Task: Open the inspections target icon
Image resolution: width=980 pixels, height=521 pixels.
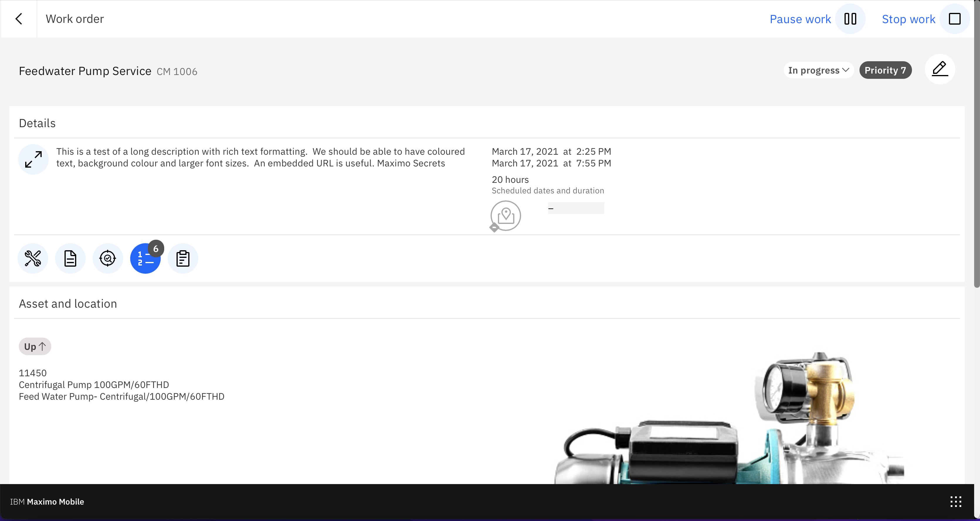Action: (x=107, y=258)
